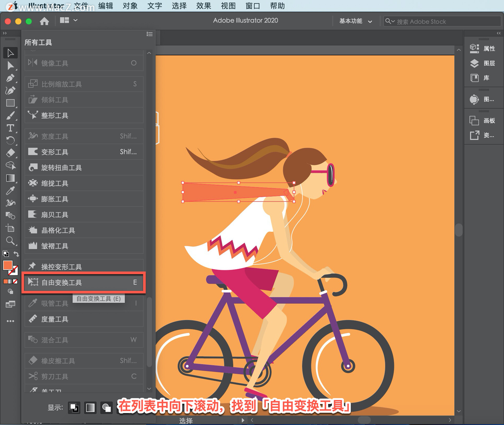This screenshot has width=504, height=425.
Task: Select 操控变形工具 in the list
Action: tap(84, 267)
